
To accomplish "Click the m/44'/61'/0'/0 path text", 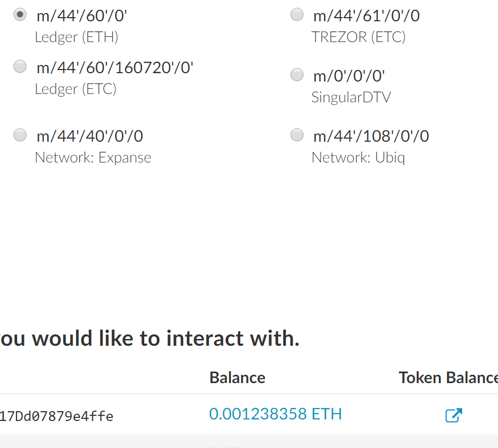I will click(367, 16).
